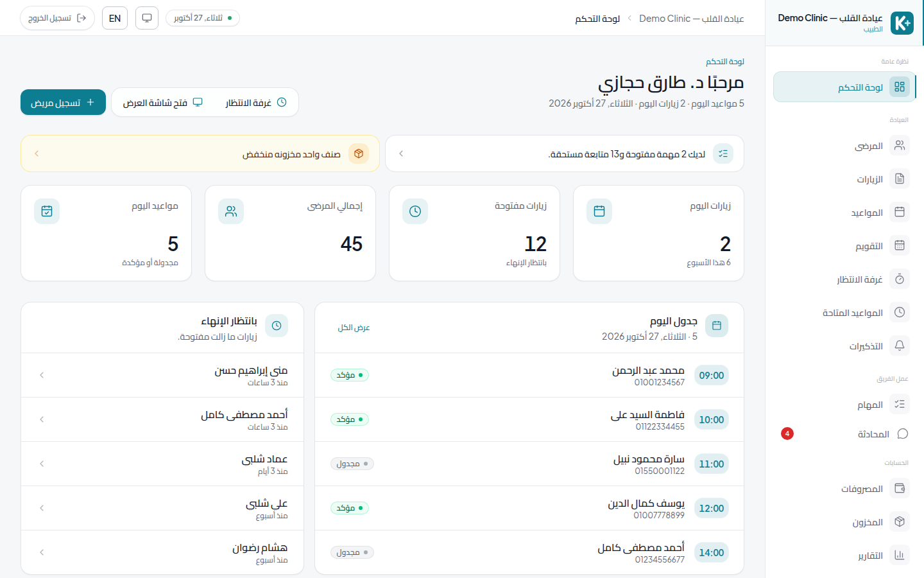Open the dashboard (لوحة التحكم) sidebar icon
Image resolution: width=924 pixels, height=578 pixels.
click(900, 87)
